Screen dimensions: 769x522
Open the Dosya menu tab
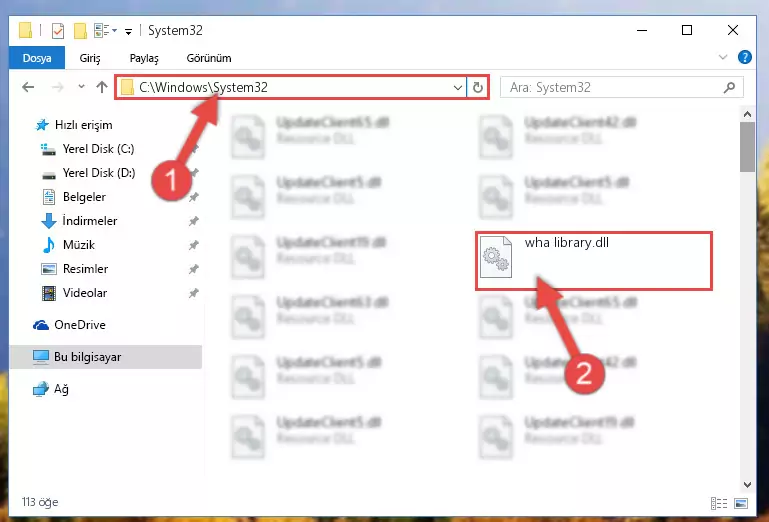[x=37, y=58]
